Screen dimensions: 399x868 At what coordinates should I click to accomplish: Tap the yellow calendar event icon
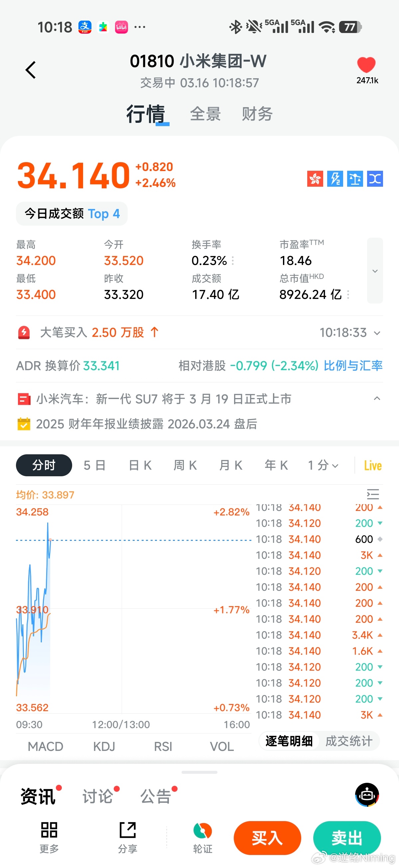pyautogui.click(x=24, y=424)
